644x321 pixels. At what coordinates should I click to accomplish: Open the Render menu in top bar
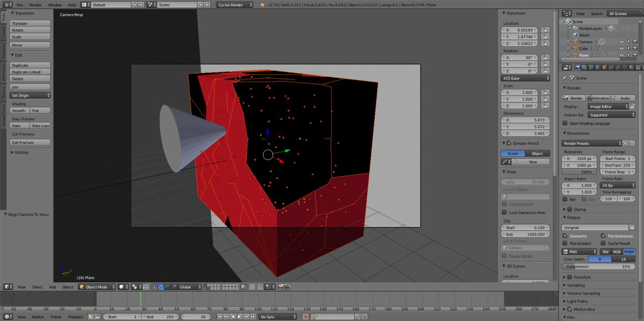(x=35, y=4)
